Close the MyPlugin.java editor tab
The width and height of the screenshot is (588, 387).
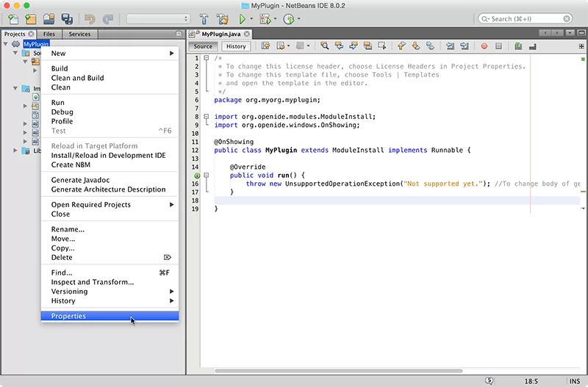click(x=247, y=34)
